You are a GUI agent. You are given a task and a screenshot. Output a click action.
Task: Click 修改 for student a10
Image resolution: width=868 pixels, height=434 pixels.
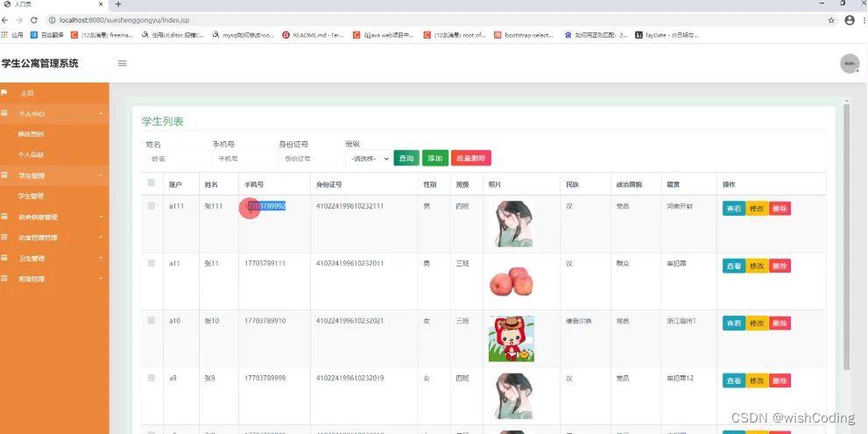pyautogui.click(x=757, y=324)
